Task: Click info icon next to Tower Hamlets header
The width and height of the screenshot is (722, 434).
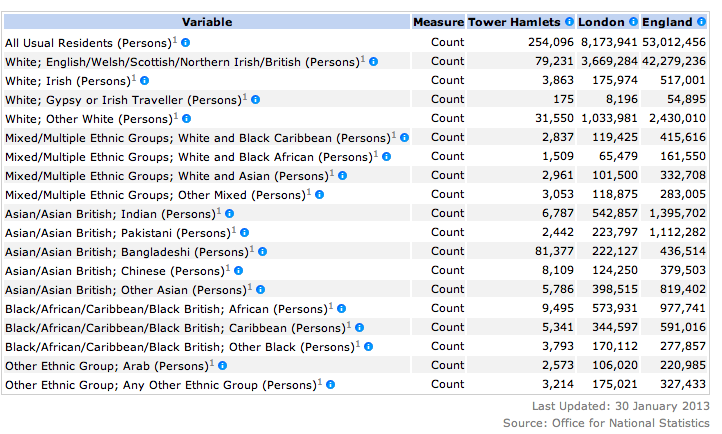Action: [569, 22]
